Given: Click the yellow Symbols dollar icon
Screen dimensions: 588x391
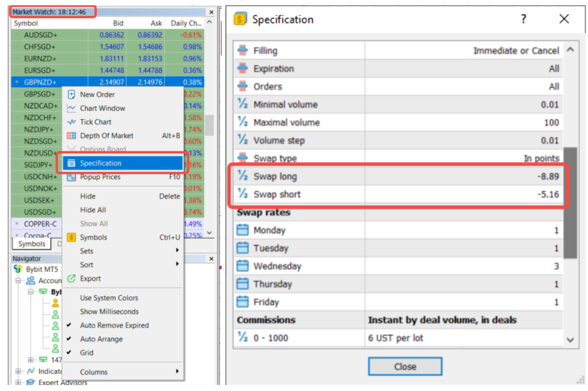Looking at the screenshot, I should click(x=71, y=237).
